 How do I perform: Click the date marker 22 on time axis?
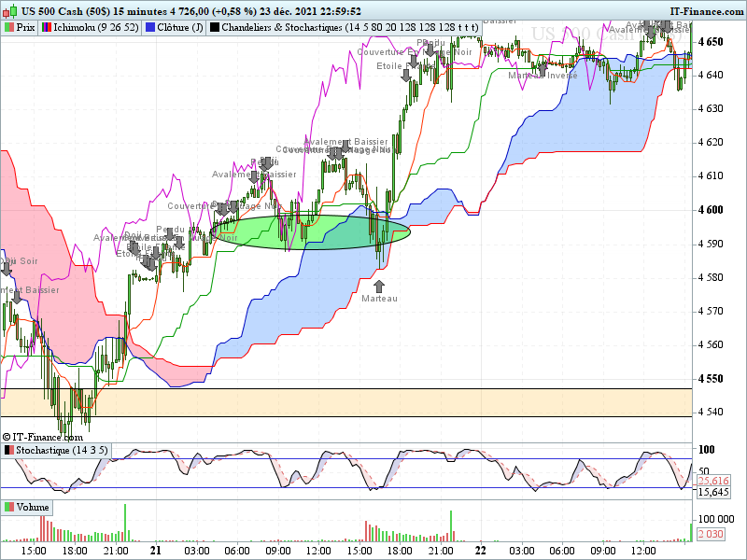[481, 551]
